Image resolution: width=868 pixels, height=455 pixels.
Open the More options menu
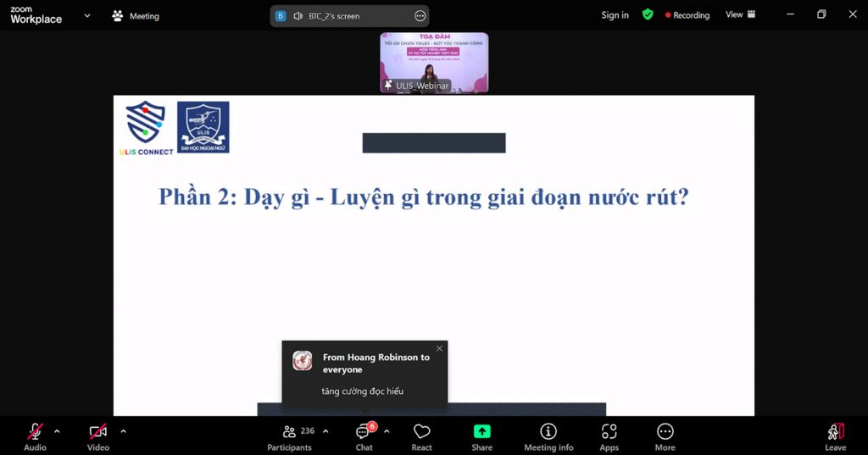click(665, 436)
